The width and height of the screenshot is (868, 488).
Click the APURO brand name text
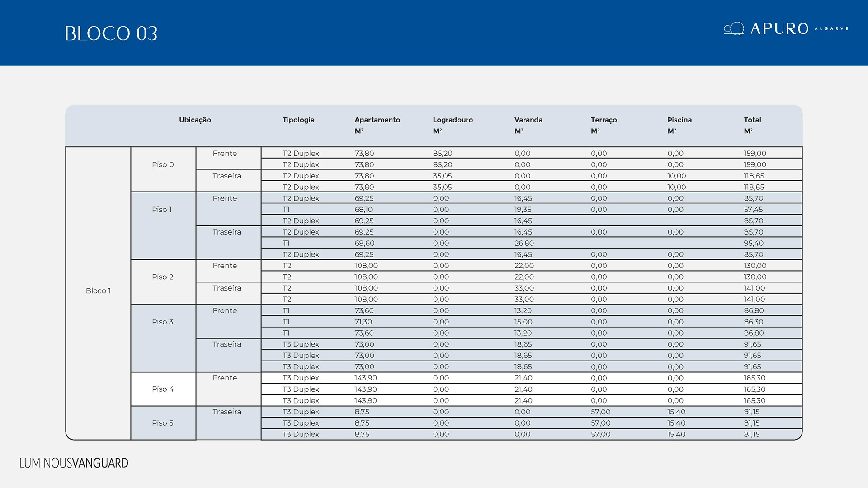click(779, 29)
